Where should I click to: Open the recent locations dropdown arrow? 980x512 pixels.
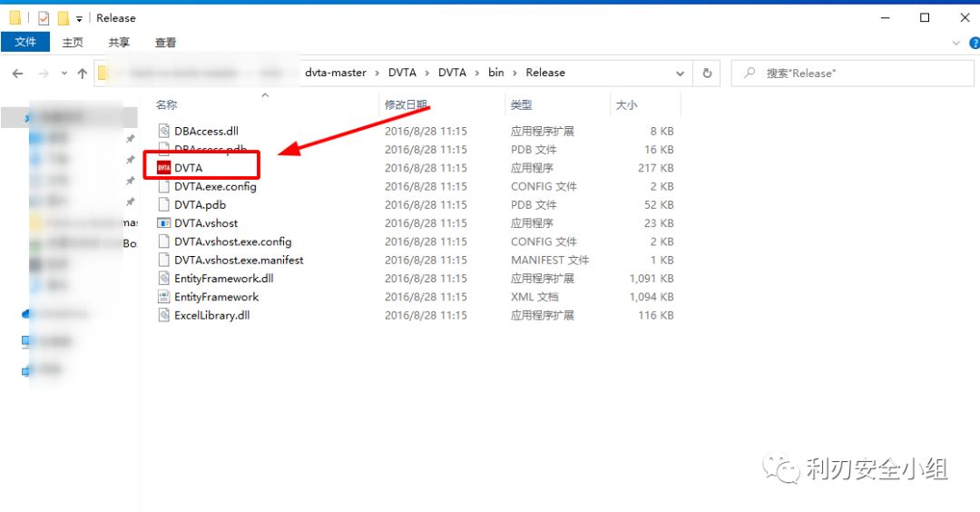click(x=64, y=73)
